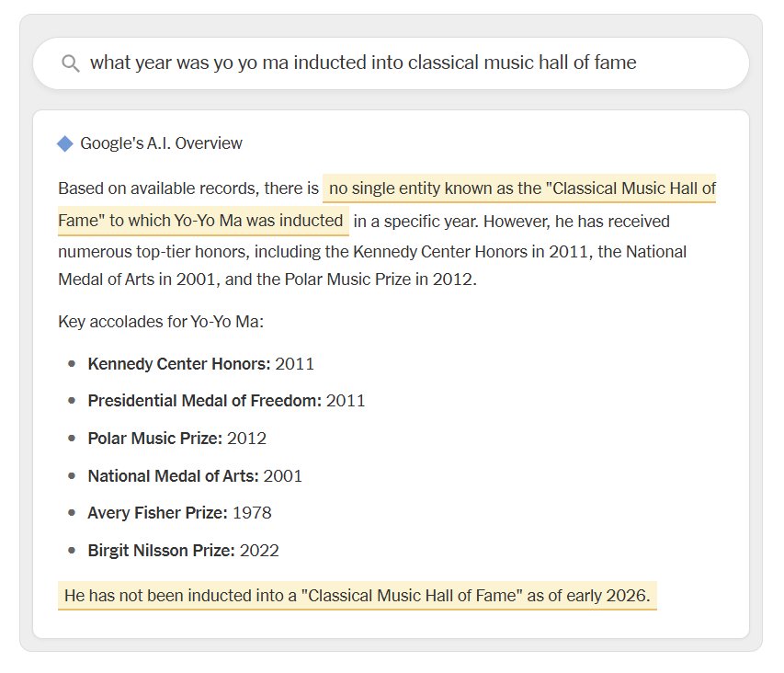The height and width of the screenshot is (673, 784).
Task: Click the year 1978 in the accolades list
Action: tap(252, 513)
